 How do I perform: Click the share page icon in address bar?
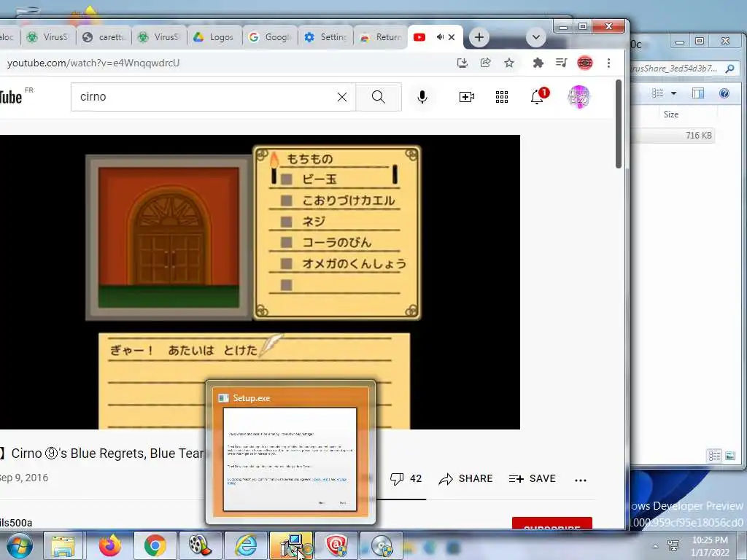(x=485, y=63)
